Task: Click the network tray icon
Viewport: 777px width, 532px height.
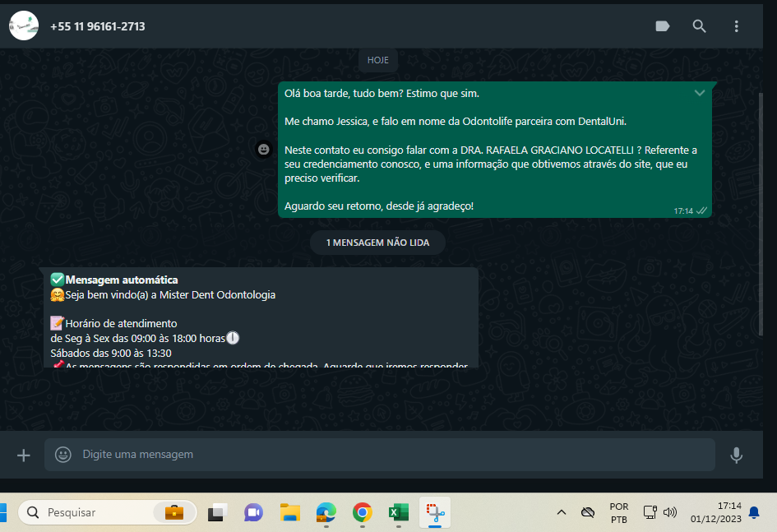Action: (x=650, y=512)
